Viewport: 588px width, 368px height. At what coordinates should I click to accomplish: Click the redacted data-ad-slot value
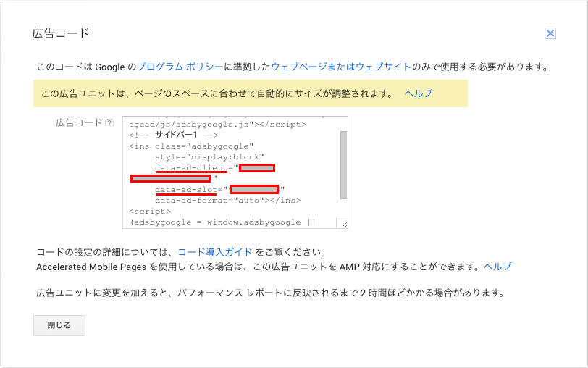coord(254,190)
